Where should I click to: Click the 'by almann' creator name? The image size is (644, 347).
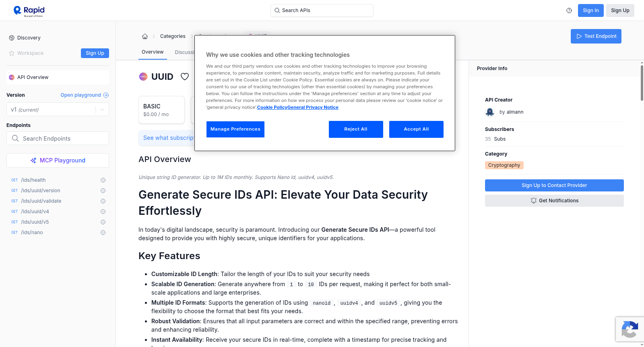coord(512,112)
